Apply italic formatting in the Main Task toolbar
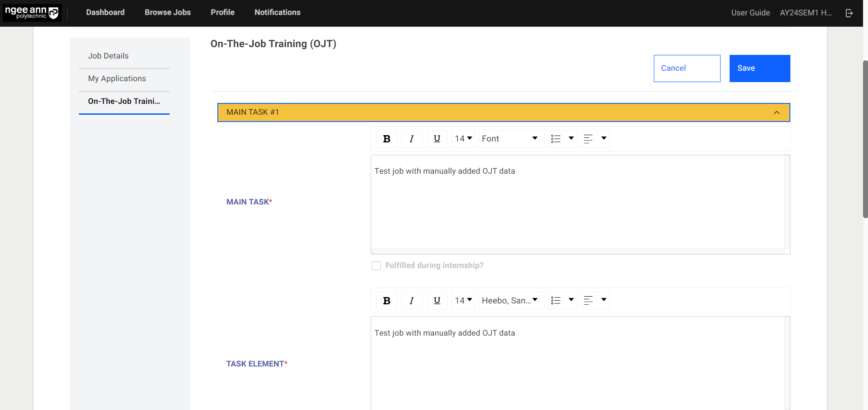Screen dimensions: 868x410 pyautogui.click(x=412, y=138)
